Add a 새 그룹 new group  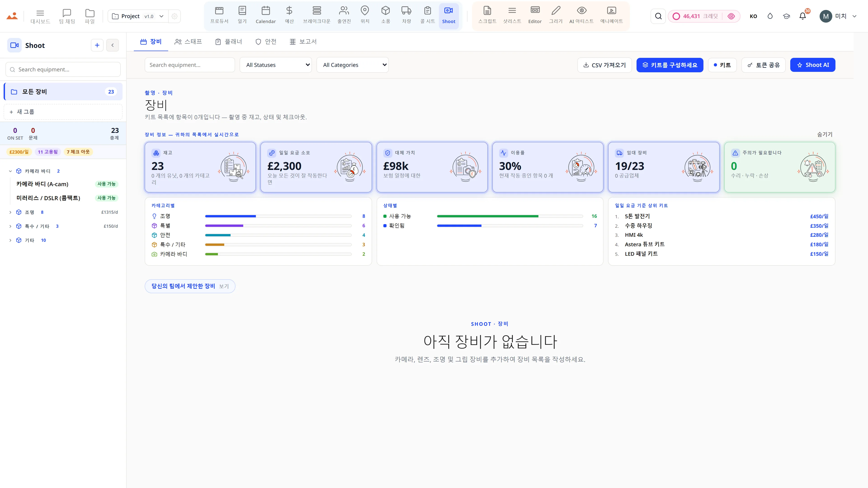[x=63, y=112]
